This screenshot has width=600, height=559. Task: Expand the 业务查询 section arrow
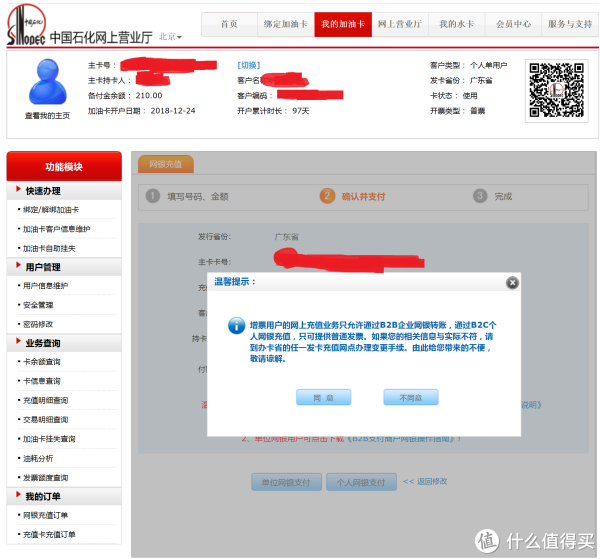pos(18,341)
